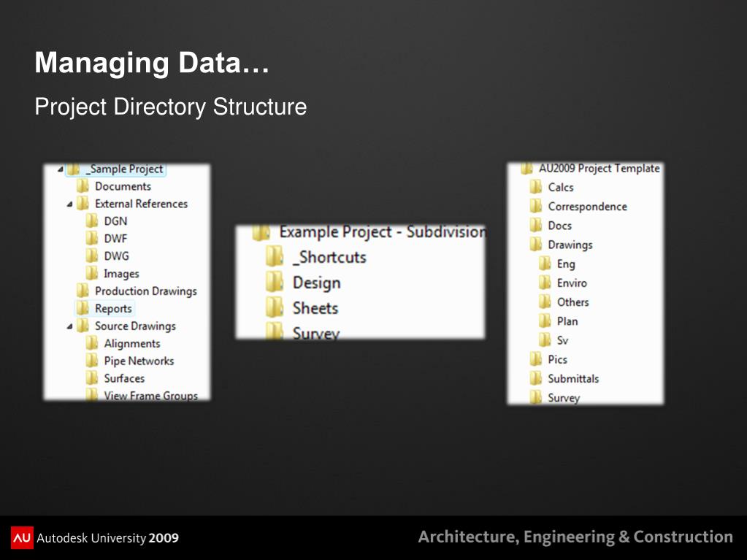The image size is (747, 560).
Task: Select the Alignments row text
Action: (x=132, y=344)
